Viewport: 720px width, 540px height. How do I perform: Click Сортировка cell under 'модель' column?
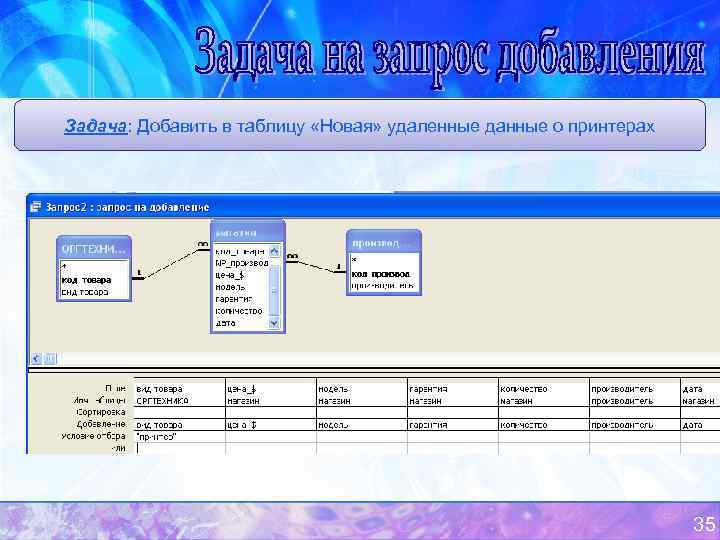[x=361, y=412]
